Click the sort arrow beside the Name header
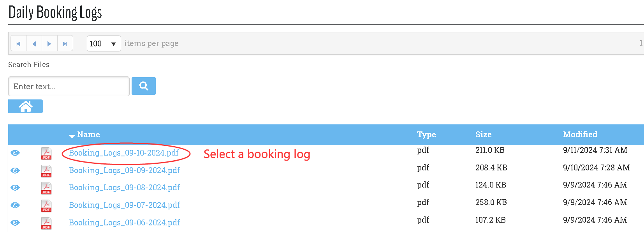This screenshot has width=644, height=232. pos(72,136)
